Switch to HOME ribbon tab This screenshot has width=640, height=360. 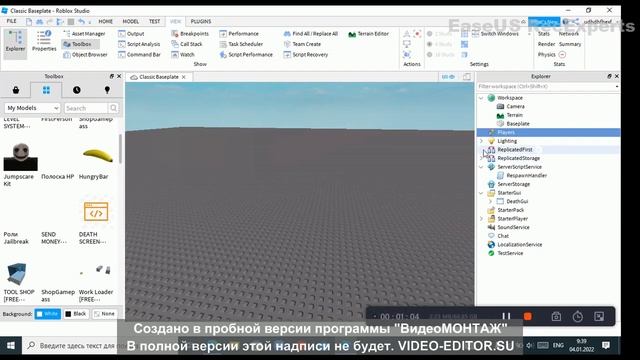pos(105,21)
